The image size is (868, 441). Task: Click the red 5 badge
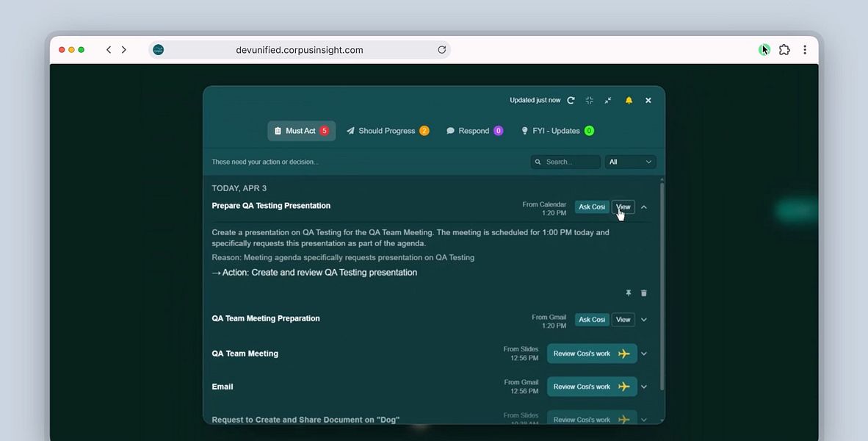click(x=325, y=131)
